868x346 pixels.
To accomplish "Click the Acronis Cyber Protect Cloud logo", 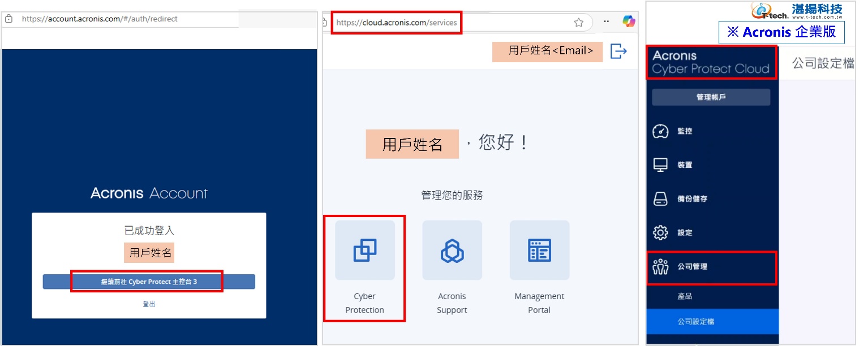I will [711, 62].
